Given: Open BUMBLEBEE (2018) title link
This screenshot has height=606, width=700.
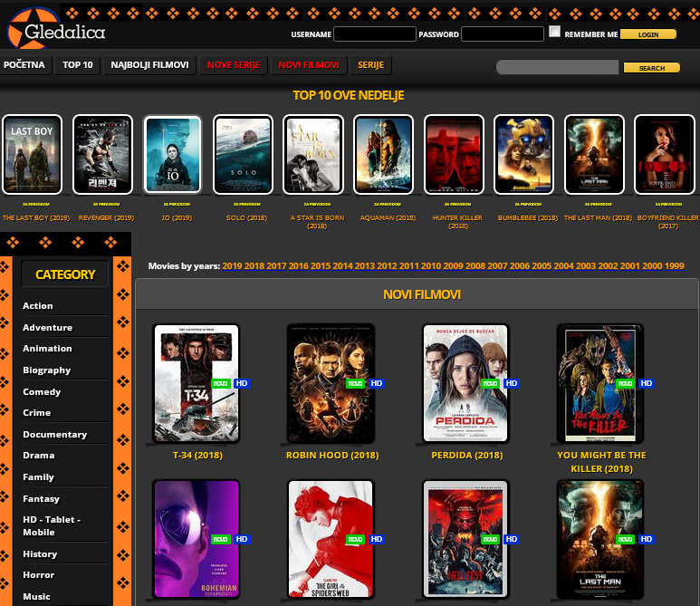Looking at the screenshot, I should (528, 218).
